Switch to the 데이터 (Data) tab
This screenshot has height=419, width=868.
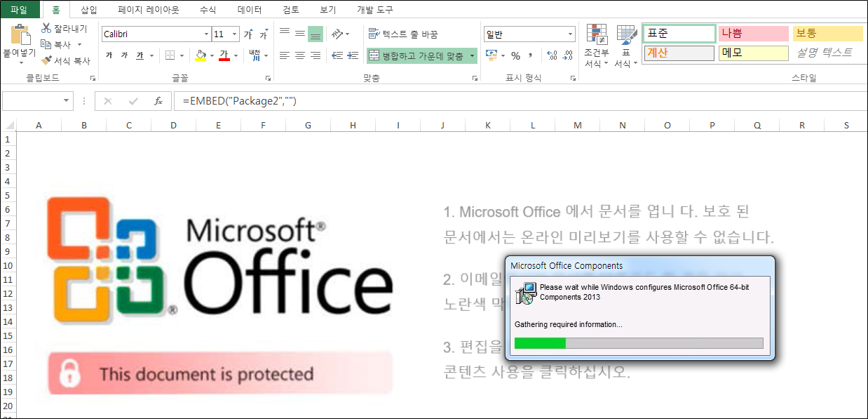point(250,10)
